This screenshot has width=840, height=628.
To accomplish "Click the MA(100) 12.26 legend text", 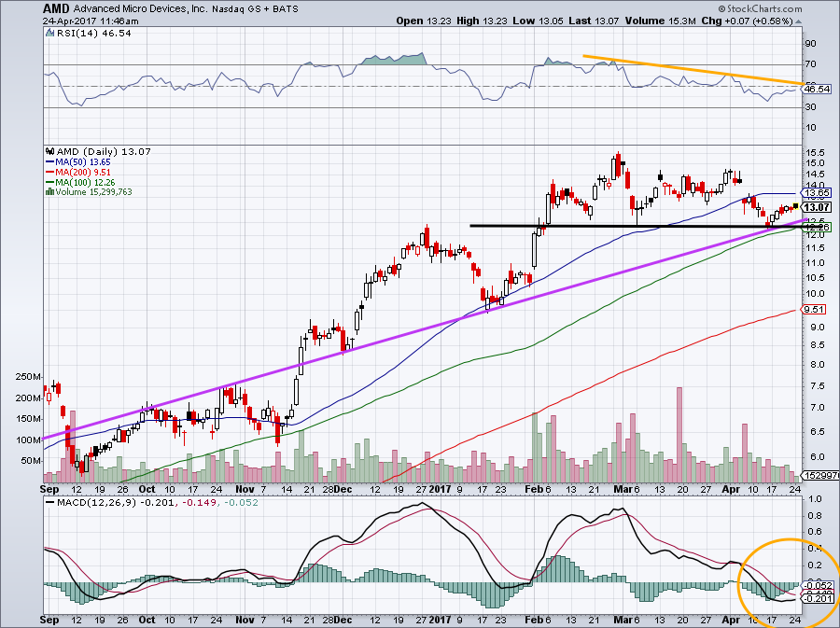I will 85,182.
